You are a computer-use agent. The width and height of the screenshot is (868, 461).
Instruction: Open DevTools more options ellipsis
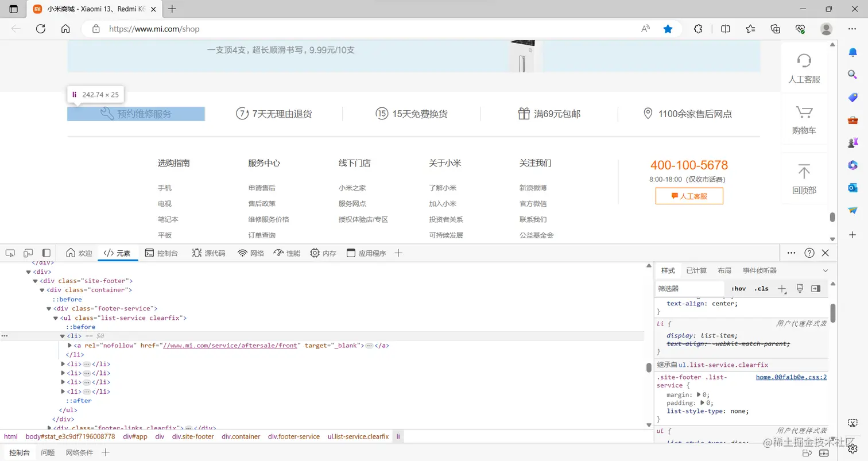tap(791, 253)
